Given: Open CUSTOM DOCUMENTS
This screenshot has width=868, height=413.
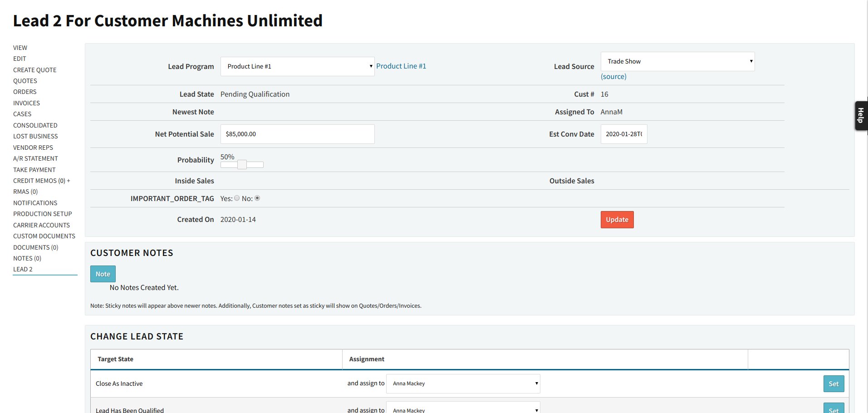Looking at the screenshot, I should 44,236.
